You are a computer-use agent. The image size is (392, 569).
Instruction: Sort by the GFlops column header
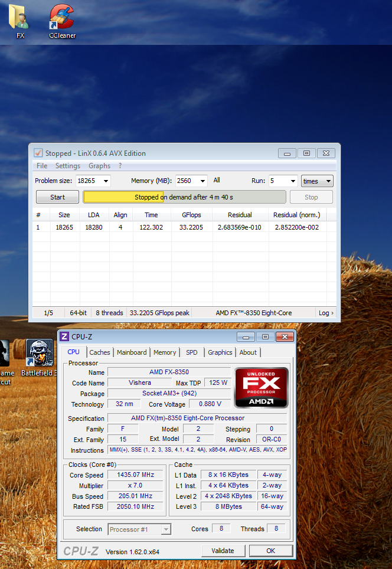[x=191, y=215]
